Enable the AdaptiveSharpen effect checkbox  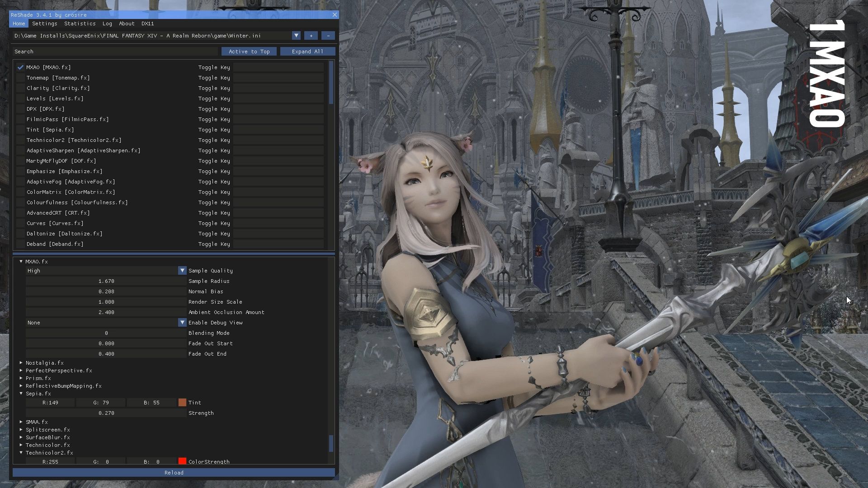point(20,150)
